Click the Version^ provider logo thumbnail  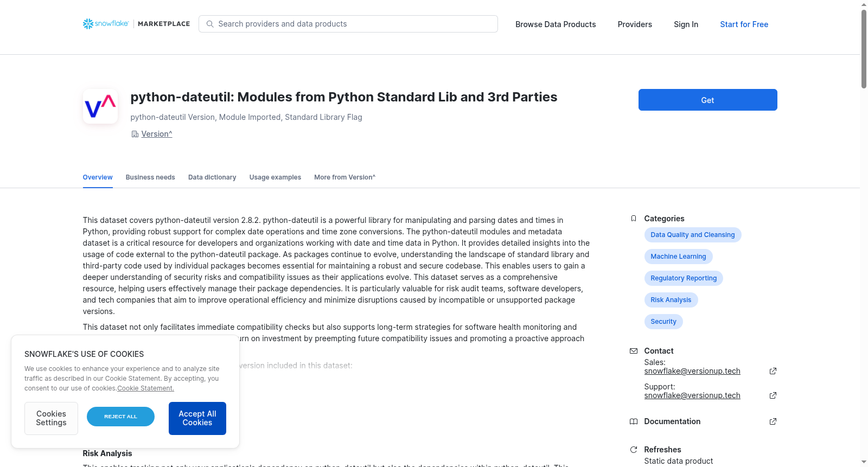tap(100, 106)
